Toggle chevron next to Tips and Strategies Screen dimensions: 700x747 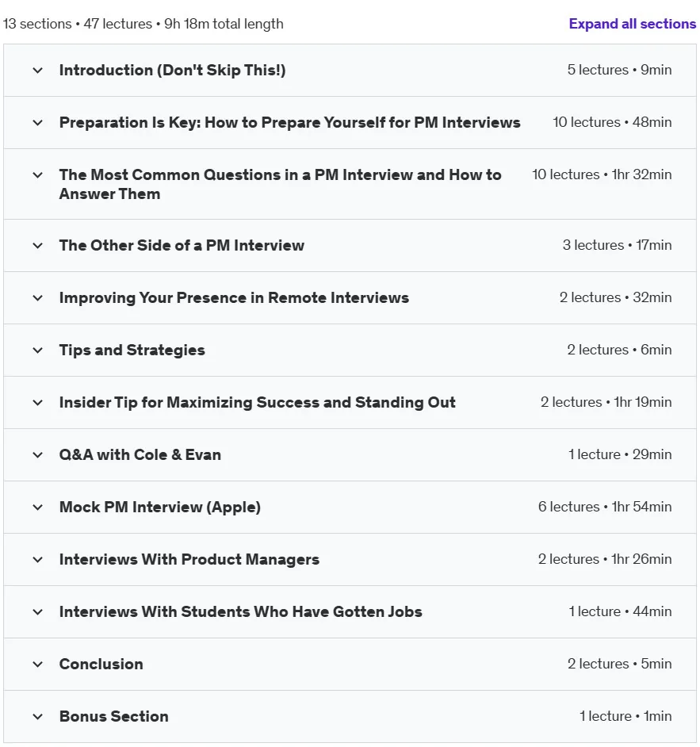[x=37, y=351]
